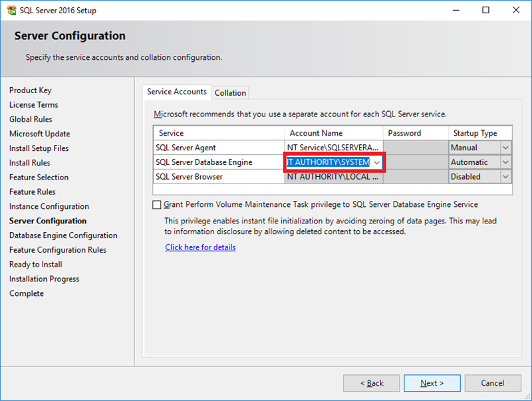Click the SQL Server Setup title bar icon
Screen dimensions: 532x401
click(x=11, y=10)
